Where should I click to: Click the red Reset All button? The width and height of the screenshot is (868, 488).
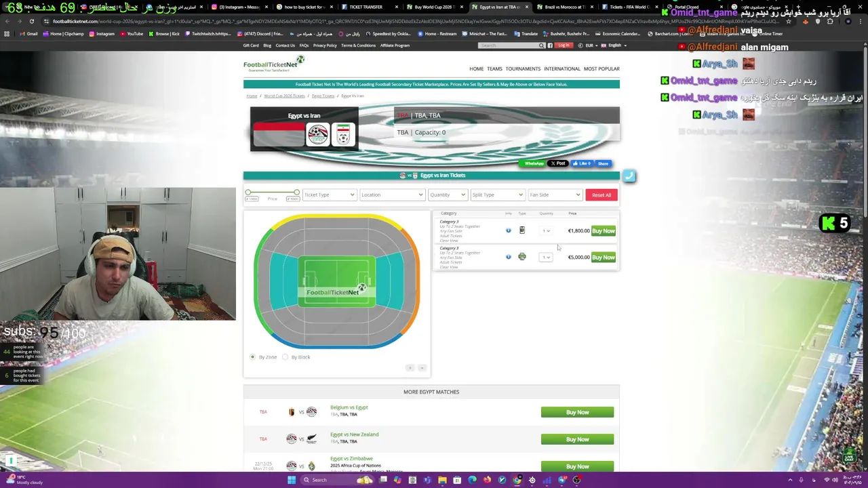[601, 195]
